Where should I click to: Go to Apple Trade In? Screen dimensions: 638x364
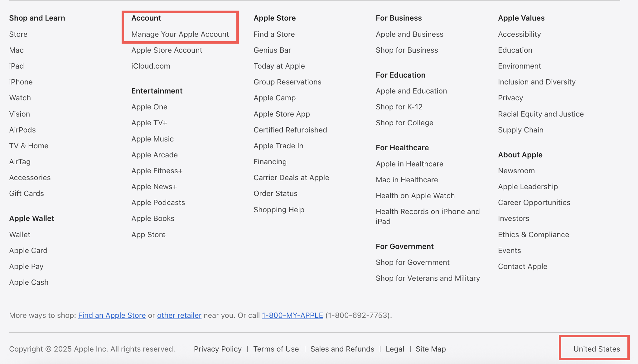tap(278, 146)
